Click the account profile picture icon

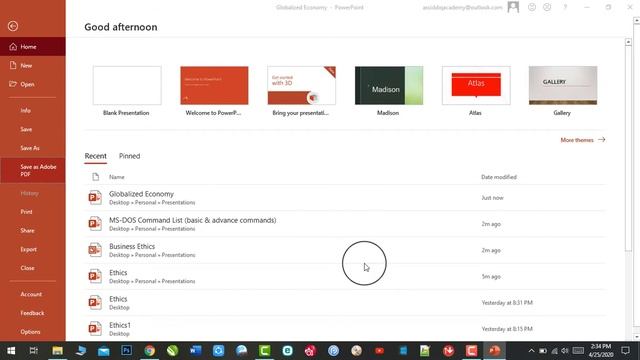(x=513, y=7)
